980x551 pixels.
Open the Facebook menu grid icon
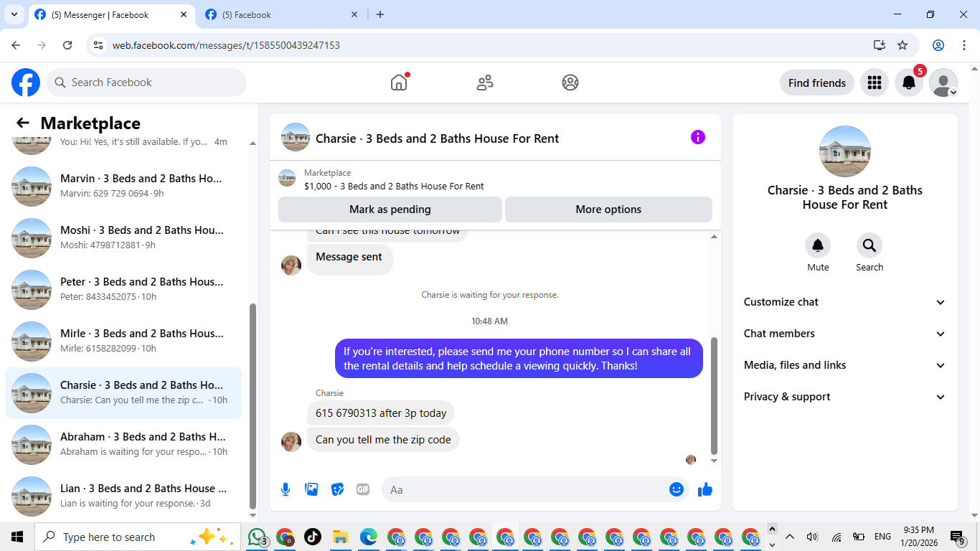[874, 83]
